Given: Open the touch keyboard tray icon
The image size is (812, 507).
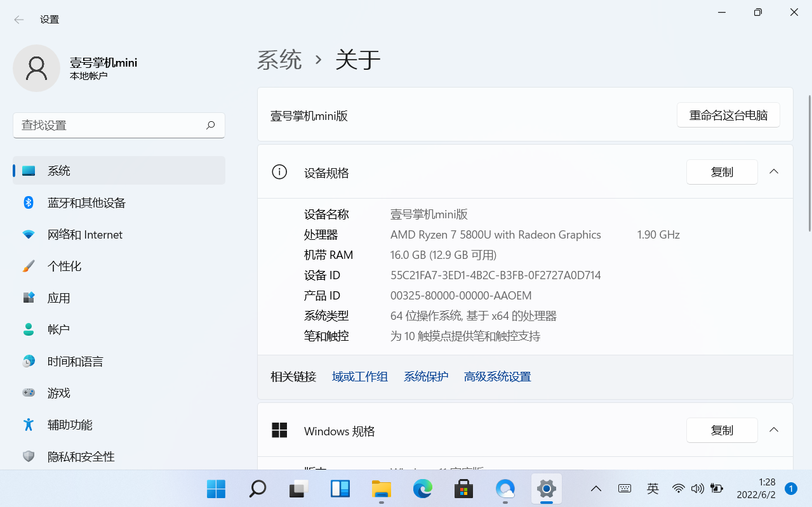Looking at the screenshot, I should tap(625, 489).
